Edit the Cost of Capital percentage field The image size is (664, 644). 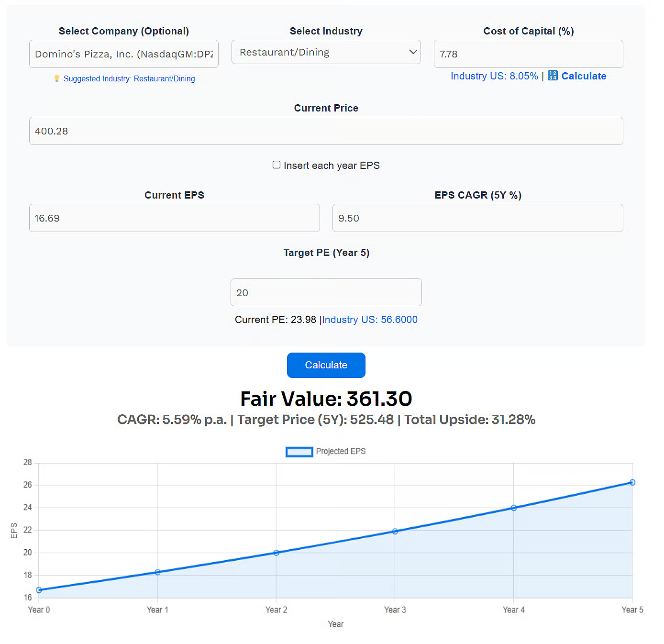pos(528,54)
